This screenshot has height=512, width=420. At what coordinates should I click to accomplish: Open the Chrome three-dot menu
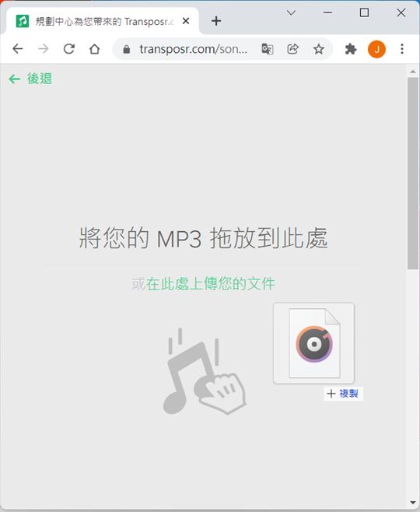coord(402,49)
